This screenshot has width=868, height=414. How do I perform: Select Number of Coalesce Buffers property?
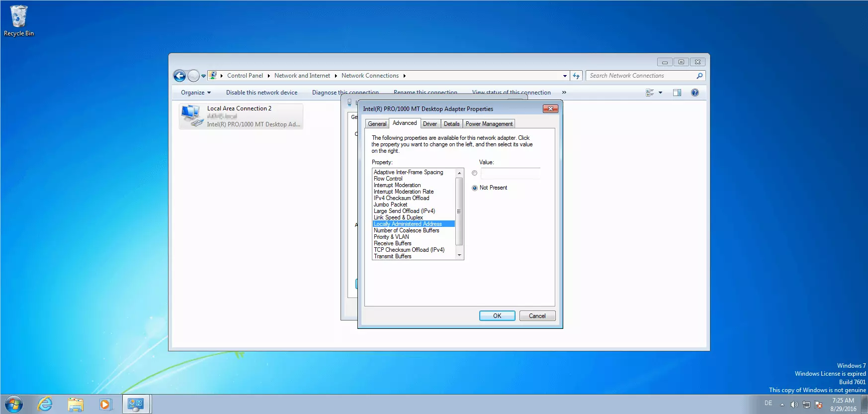(414, 230)
